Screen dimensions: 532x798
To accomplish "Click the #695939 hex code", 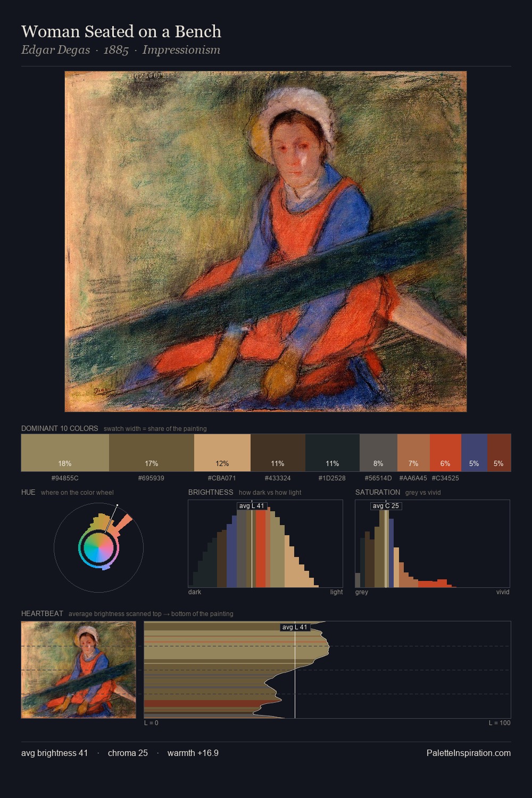I will (151, 478).
